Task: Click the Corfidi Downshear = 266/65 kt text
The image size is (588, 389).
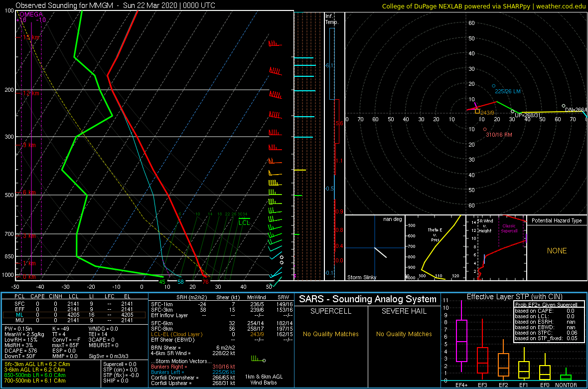Action: 193,378
